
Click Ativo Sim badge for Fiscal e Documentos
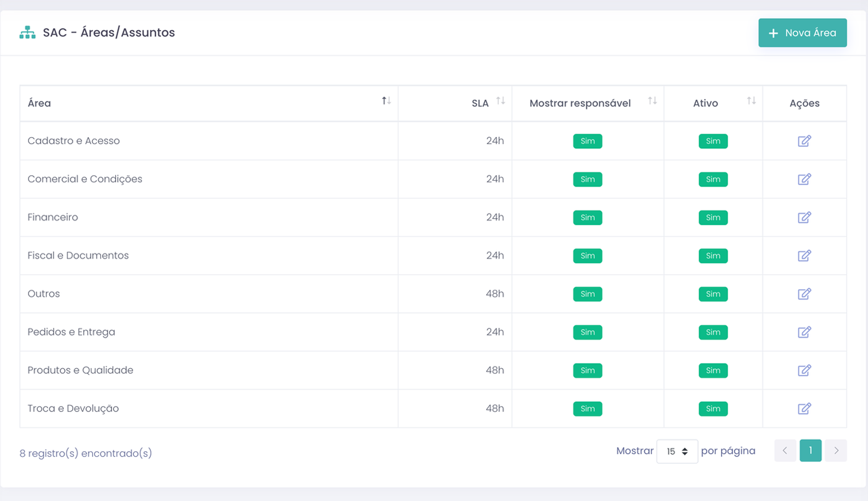click(x=713, y=255)
